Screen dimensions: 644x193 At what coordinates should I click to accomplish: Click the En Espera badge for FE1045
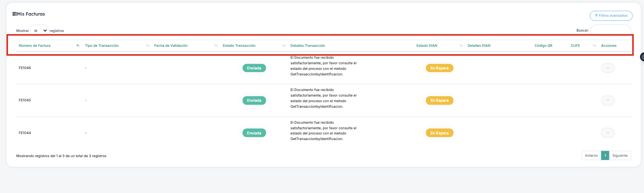pos(439,100)
